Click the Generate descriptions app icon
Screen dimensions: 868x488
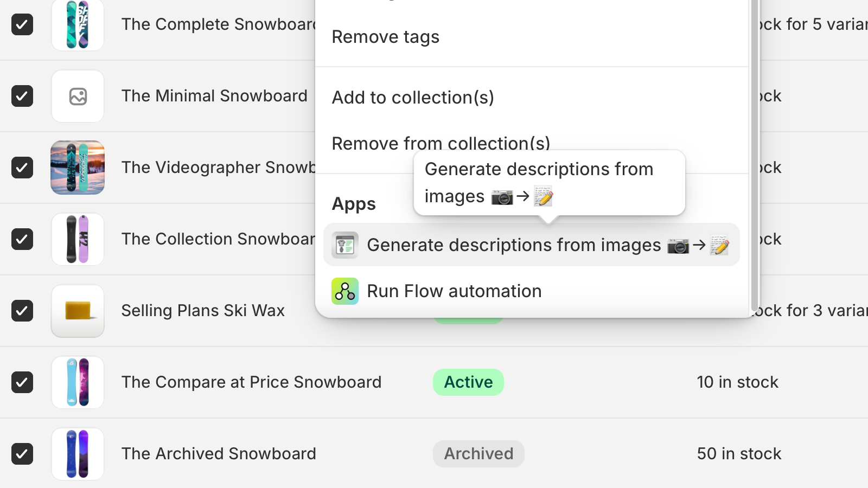coord(345,245)
